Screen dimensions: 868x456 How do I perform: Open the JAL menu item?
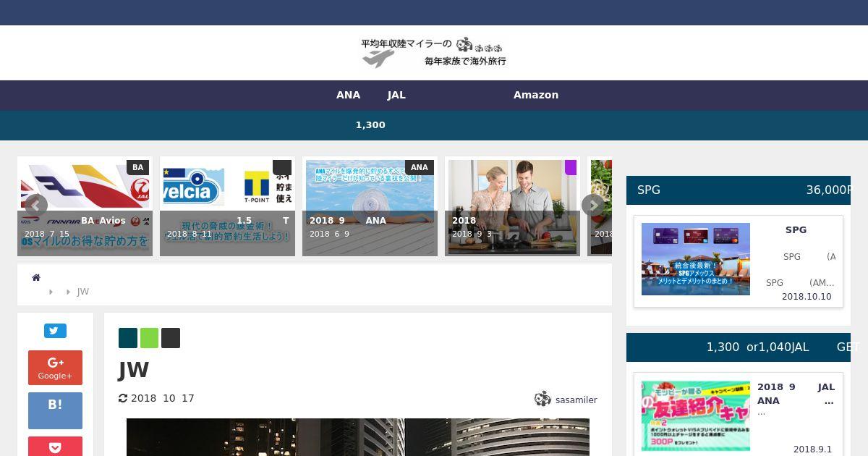pos(396,95)
